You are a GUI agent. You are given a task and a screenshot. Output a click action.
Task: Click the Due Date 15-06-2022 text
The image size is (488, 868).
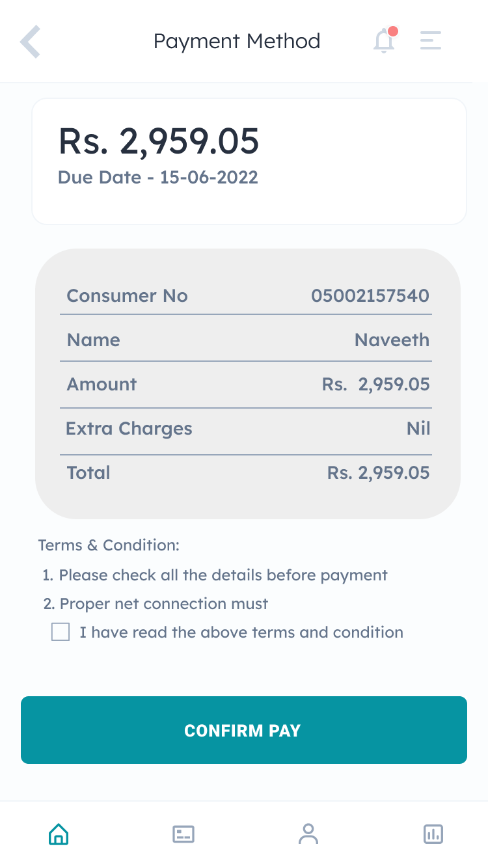[158, 177]
